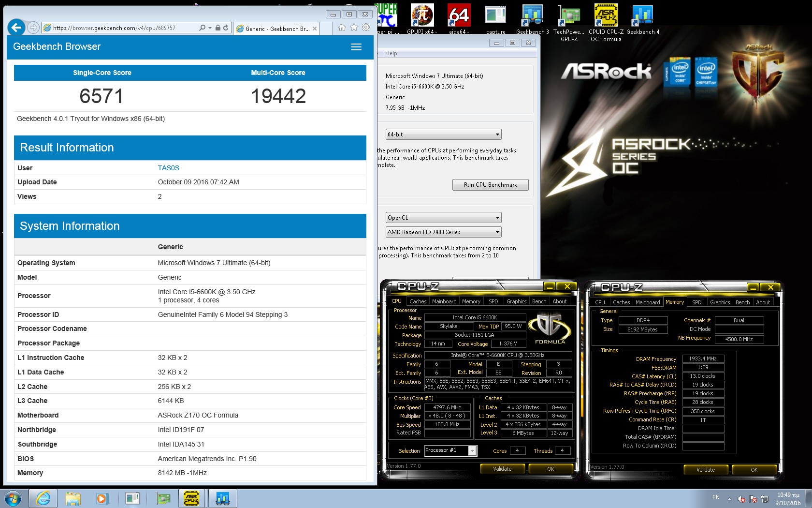Image resolution: width=812 pixels, height=508 pixels.
Task: Open the Windows Start button
Action: click(x=13, y=498)
